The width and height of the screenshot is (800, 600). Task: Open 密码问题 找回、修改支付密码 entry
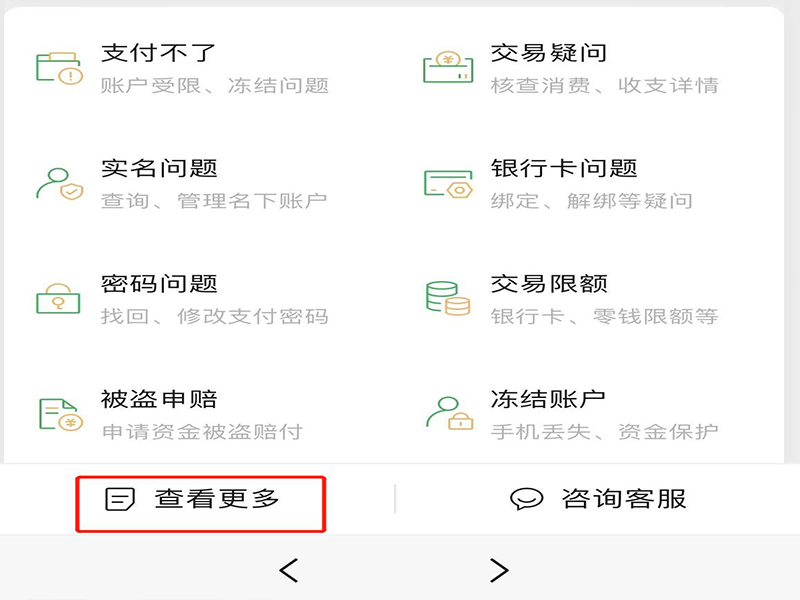(x=214, y=299)
